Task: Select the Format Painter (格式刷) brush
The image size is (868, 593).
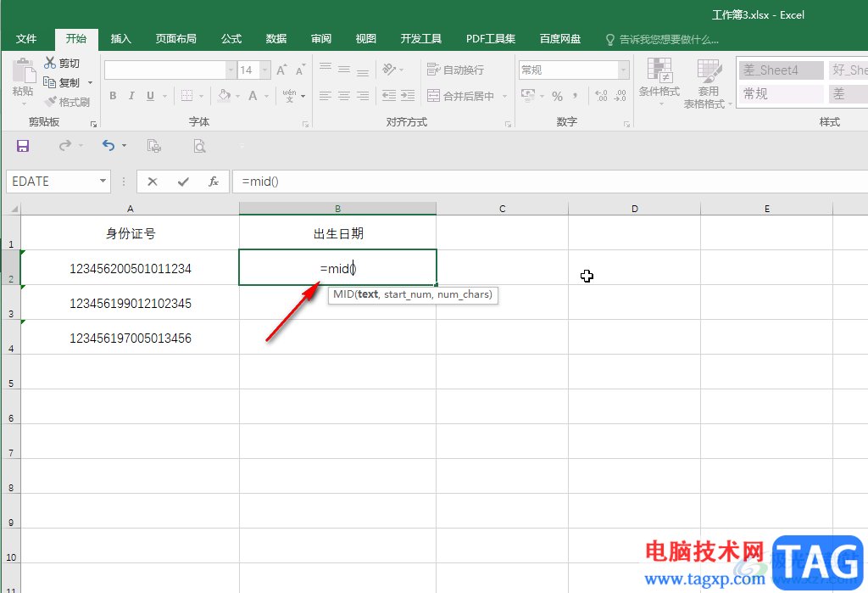Action: (67, 102)
